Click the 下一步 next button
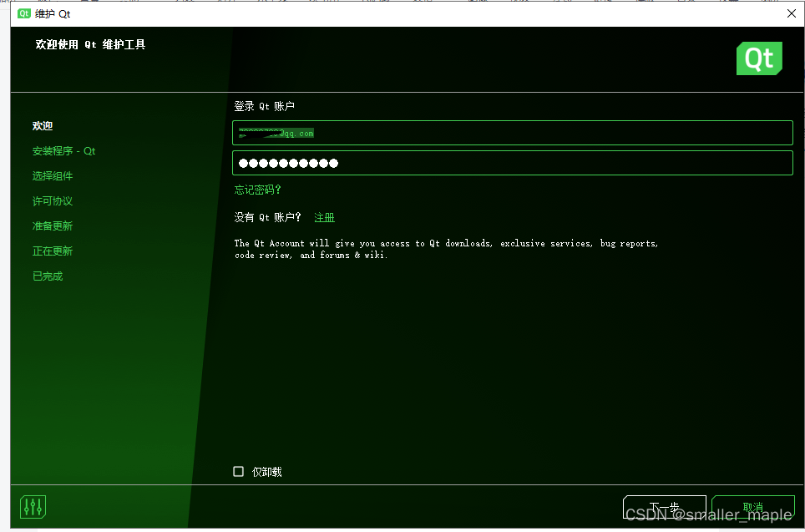Image resolution: width=805 pixels, height=532 pixels. tap(665, 507)
